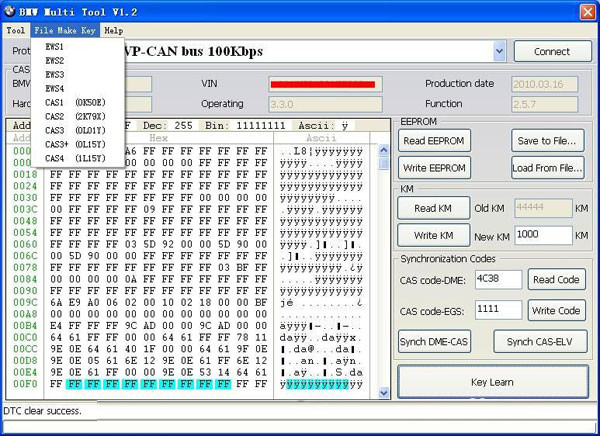Click the hex viewer scroll down arrow
Viewport: 600px width, 436px height.
click(x=383, y=392)
